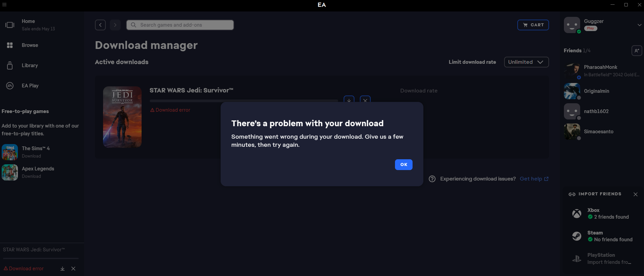Click the Get help link
This screenshot has width=644, height=276.
(534, 179)
